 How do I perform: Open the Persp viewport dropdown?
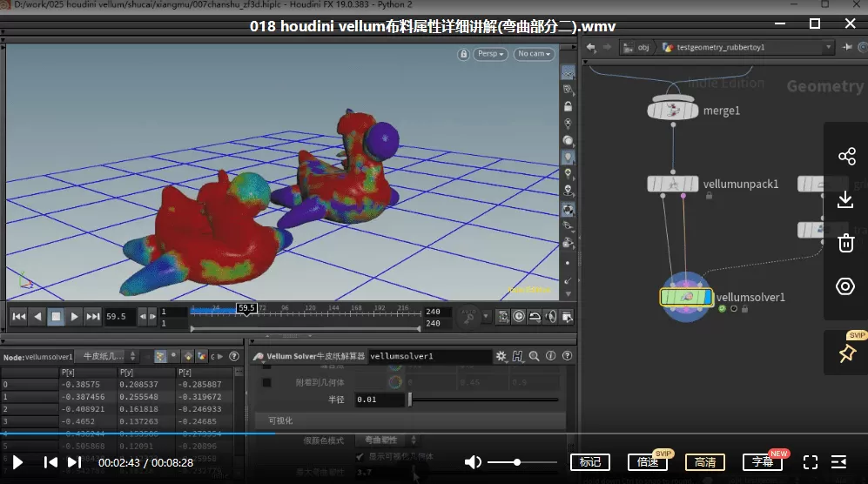[x=492, y=54]
